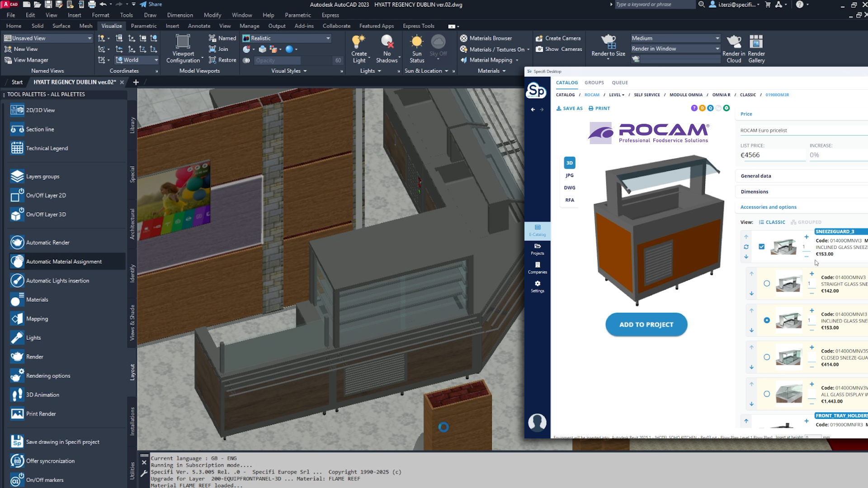Open World coordinate system dropdown

point(137,60)
